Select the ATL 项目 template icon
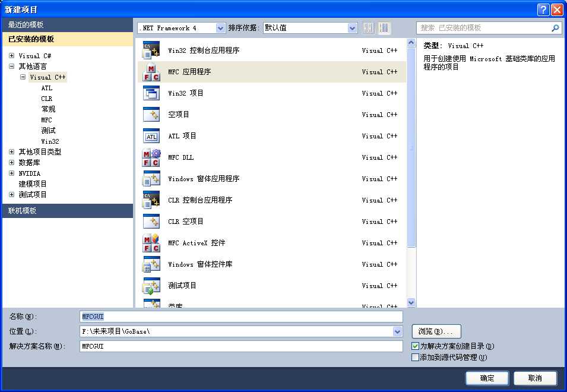 coord(151,136)
